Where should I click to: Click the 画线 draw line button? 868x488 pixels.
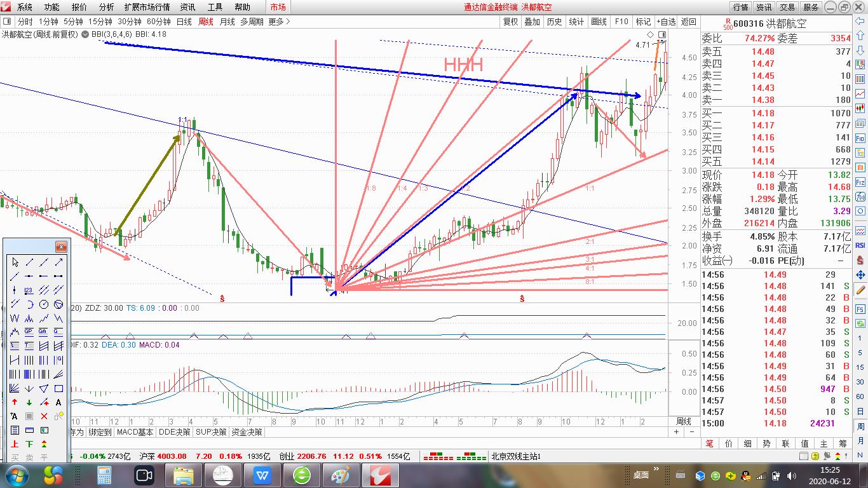click(x=599, y=22)
